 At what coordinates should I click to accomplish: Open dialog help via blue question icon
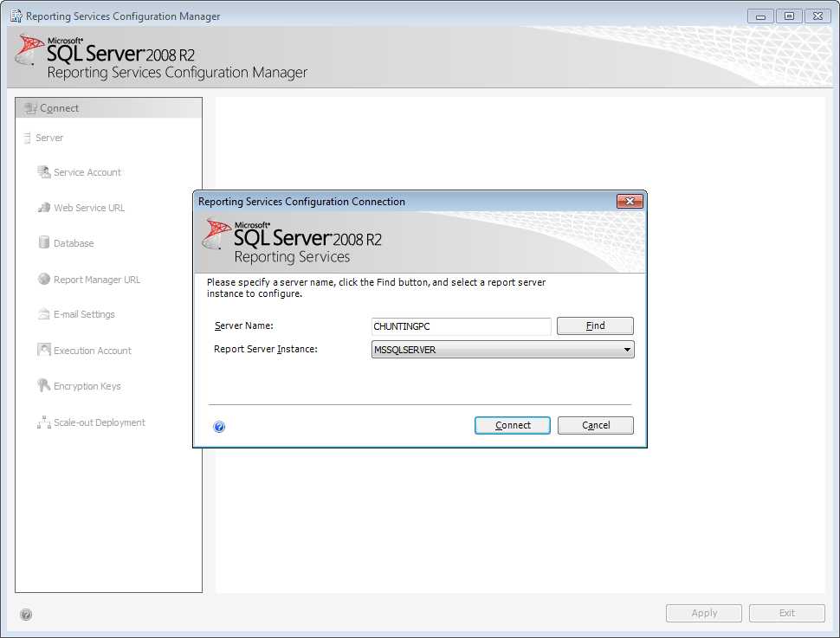click(x=219, y=427)
